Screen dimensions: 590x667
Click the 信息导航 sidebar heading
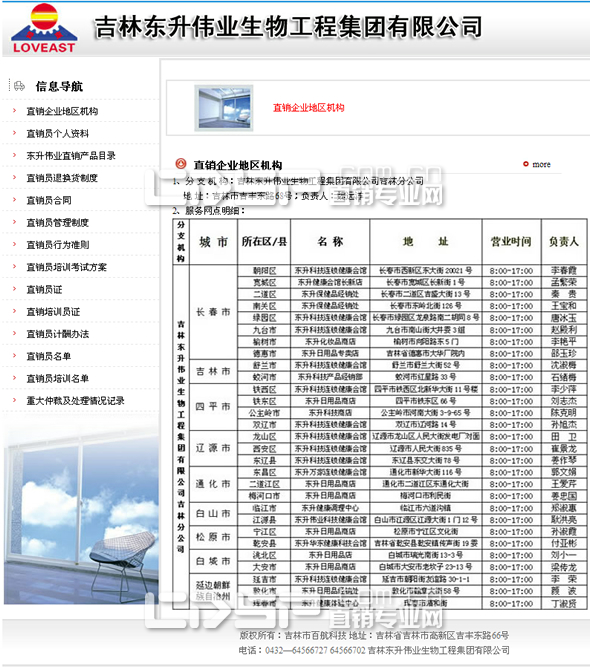(x=59, y=86)
